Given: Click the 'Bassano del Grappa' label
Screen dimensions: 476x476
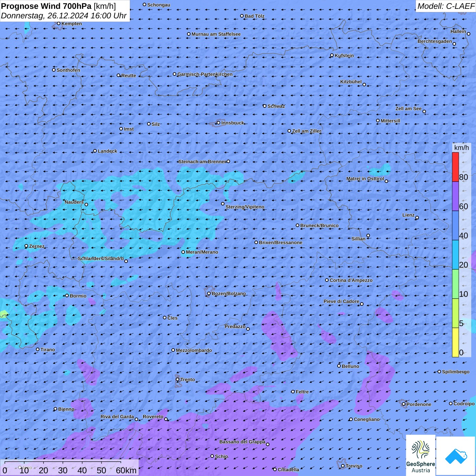Looking at the screenshot, I should 242,442.
